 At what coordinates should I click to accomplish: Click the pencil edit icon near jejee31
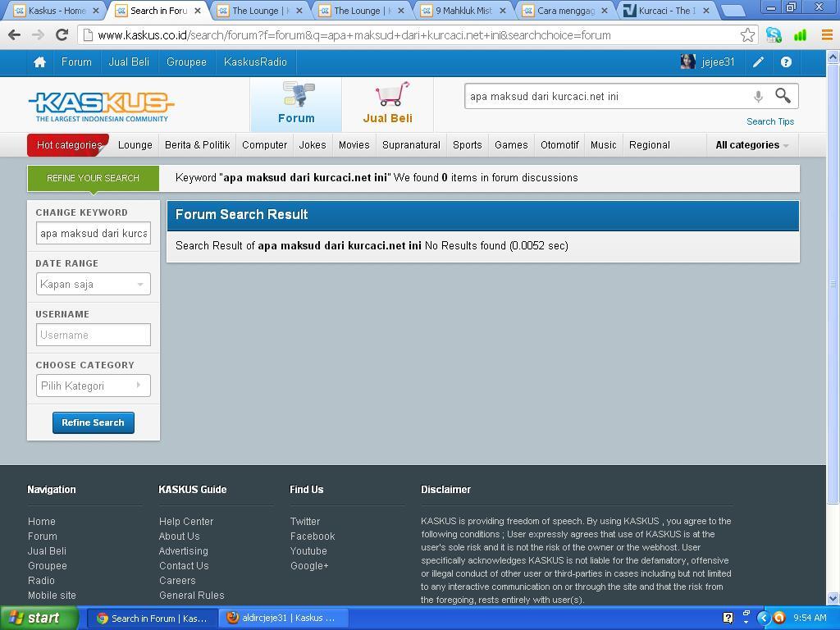(x=758, y=62)
